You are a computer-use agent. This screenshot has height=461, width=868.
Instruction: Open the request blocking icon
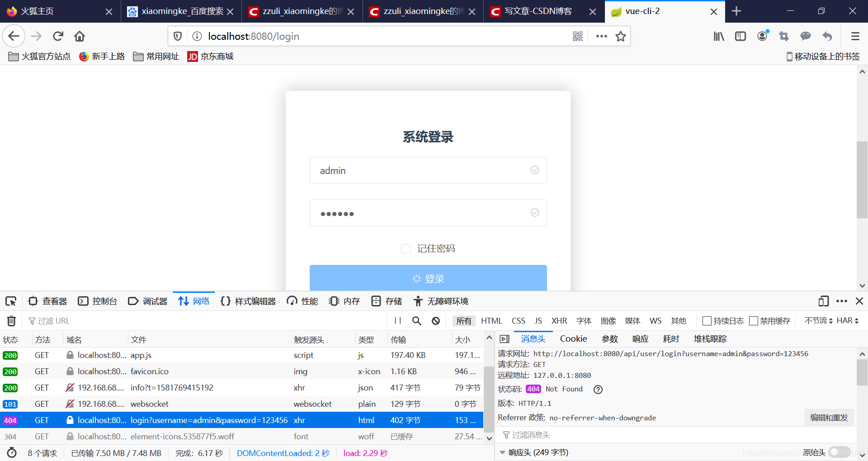pyautogui.click(x=436, y=320)
